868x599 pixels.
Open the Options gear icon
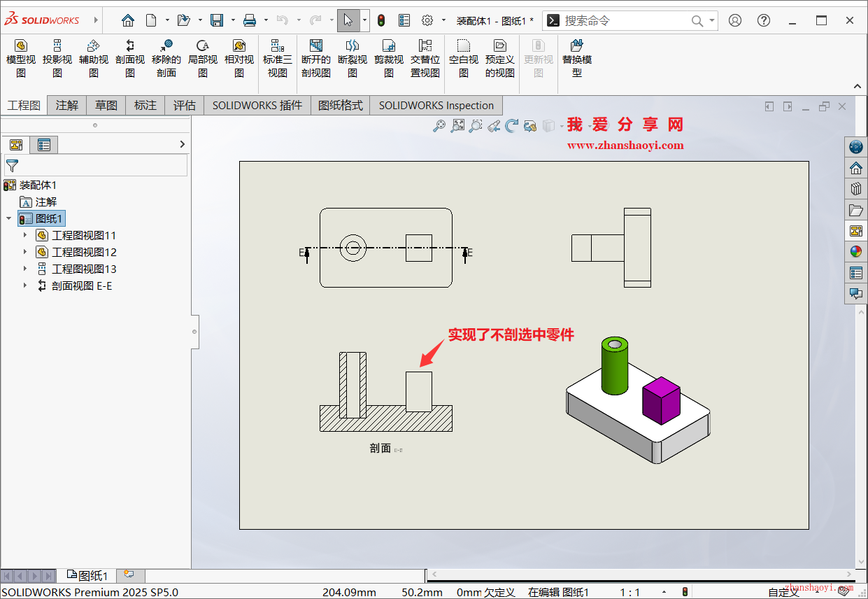(427, 20)
